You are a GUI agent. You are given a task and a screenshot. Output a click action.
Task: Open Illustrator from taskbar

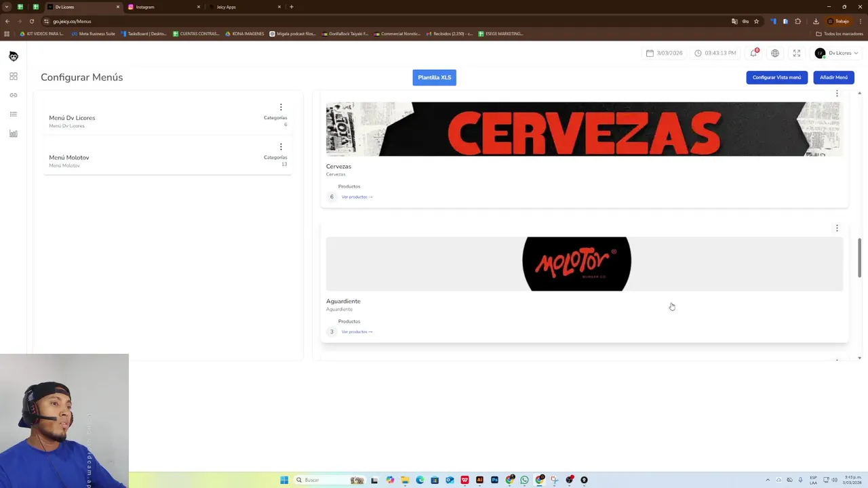479,480
